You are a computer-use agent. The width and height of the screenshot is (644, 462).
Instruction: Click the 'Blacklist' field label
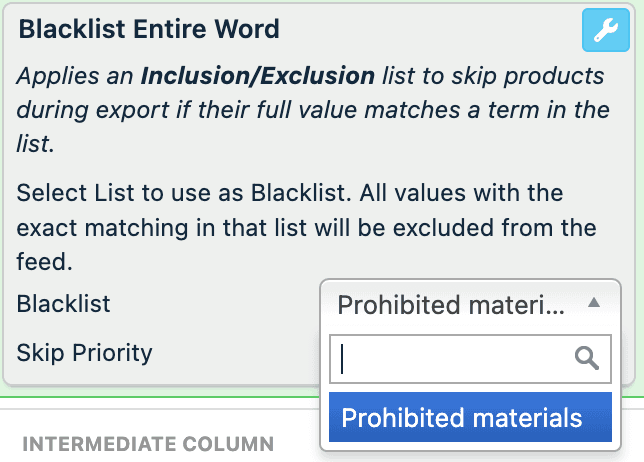pyautogui.click(x=64, y=304)
